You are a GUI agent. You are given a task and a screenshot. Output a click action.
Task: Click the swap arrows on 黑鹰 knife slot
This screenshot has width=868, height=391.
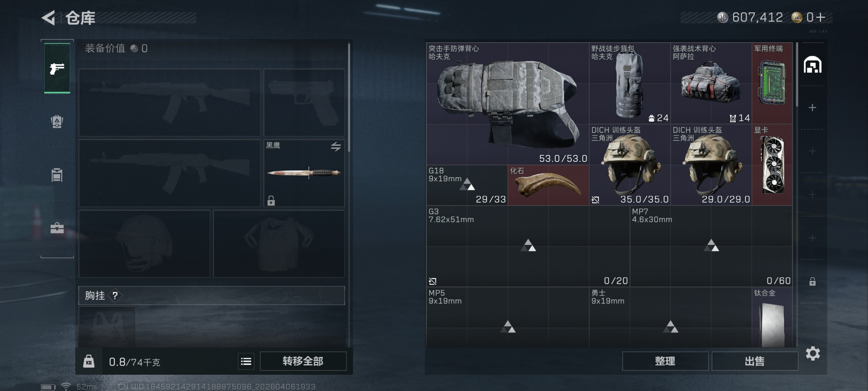pyautogui.click(x=336, y=146)
